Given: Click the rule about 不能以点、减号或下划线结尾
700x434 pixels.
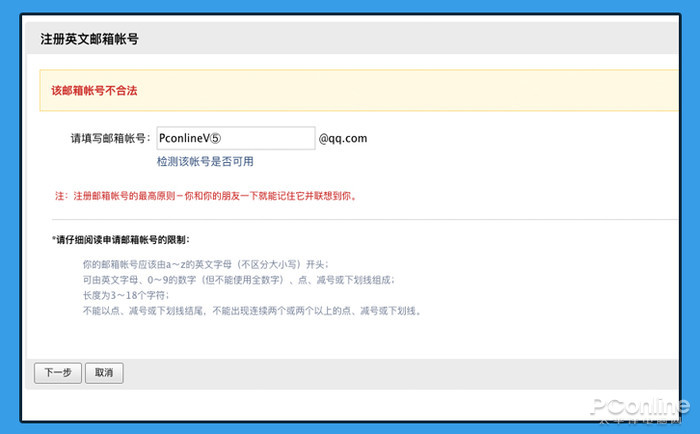Looking at the screenshot, I should pos(251,311).
